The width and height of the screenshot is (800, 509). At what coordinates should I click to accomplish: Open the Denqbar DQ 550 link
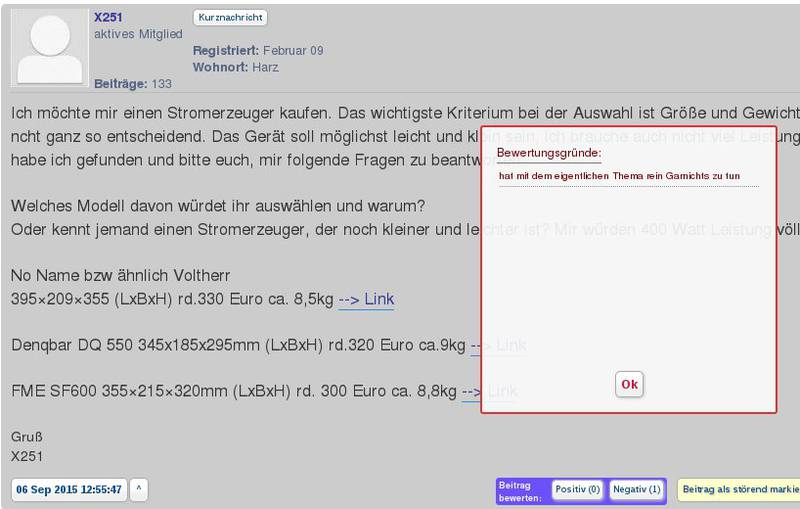coord(498,345)
